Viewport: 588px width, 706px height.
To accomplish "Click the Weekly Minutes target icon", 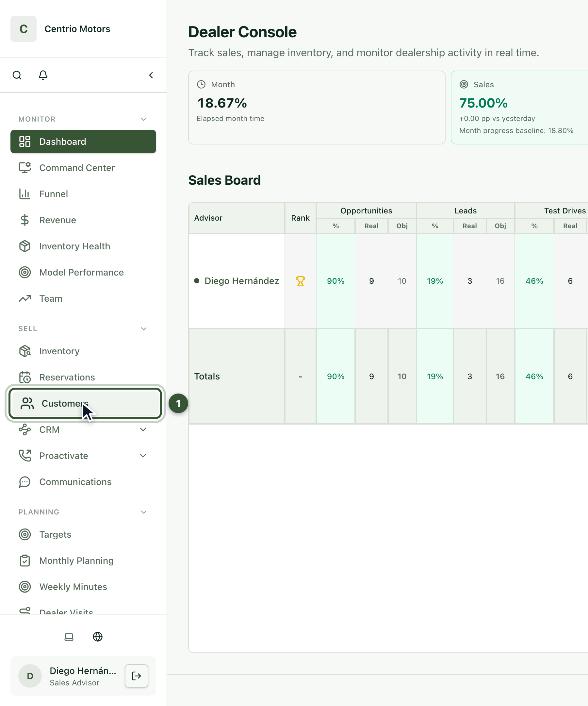I will tap(25, 587).
